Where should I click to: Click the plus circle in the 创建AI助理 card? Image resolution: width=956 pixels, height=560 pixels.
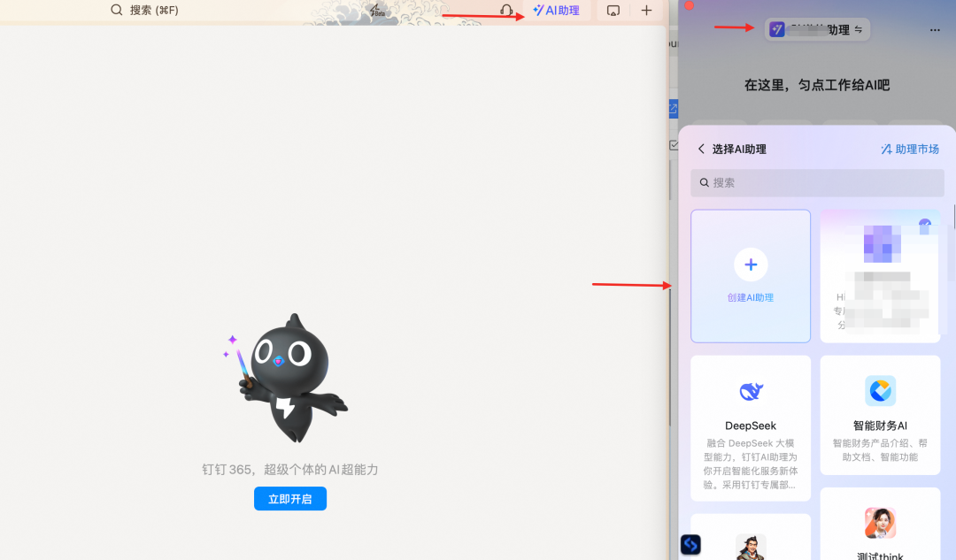click(751, 265)
